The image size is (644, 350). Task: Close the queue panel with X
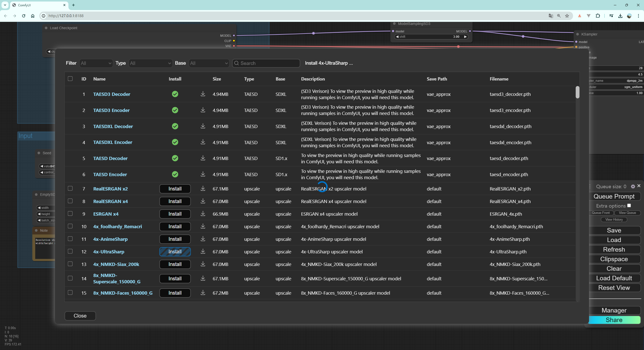pos(639,186)
